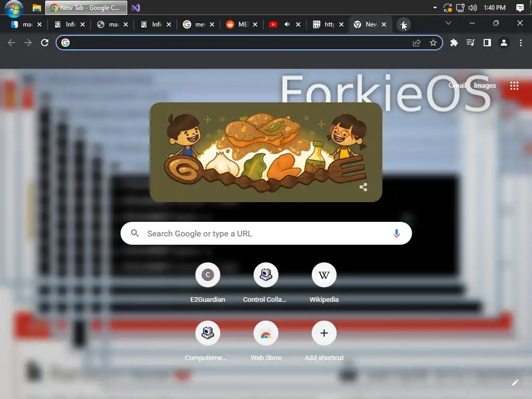Click the Google icon in the address bar

[x=65, y=43]
